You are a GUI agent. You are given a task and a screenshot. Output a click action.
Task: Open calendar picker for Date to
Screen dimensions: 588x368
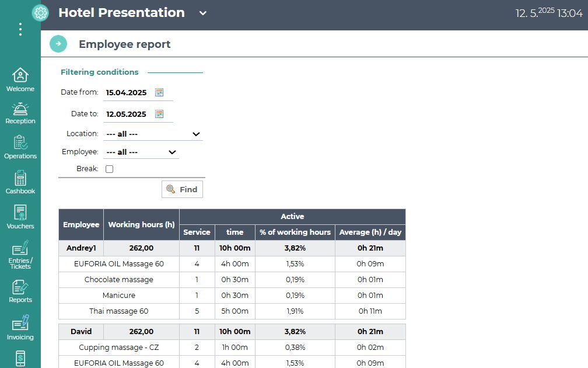159,114
